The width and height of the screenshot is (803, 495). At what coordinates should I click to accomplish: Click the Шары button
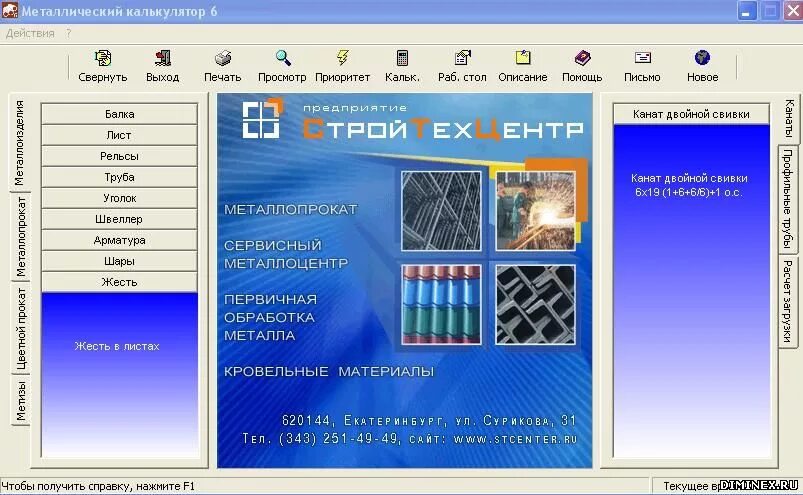[119, 261]
